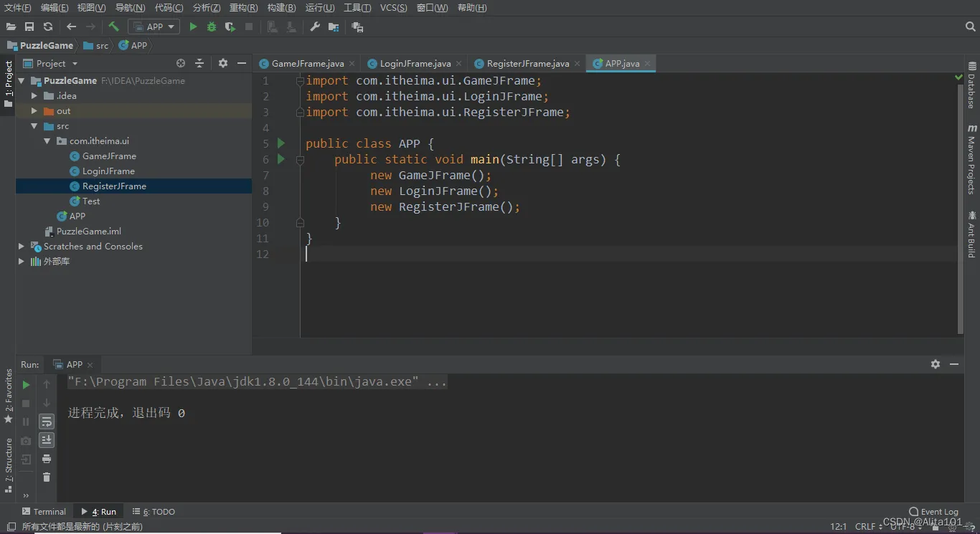Click the run gutter arrow beside class APP
The width and height of the screenshot is (980, 534).
(x=281, y=143)
